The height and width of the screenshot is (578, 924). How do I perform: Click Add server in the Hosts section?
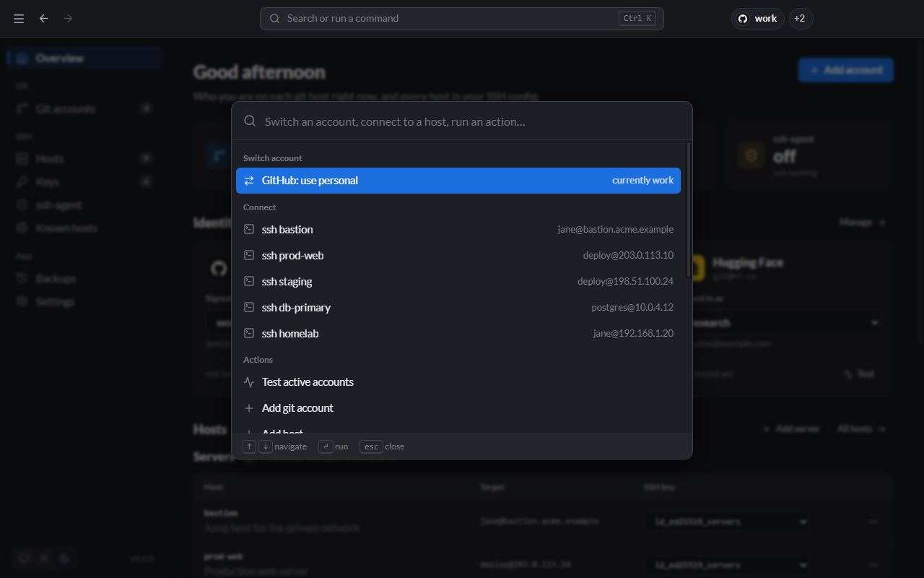(791, 428)
